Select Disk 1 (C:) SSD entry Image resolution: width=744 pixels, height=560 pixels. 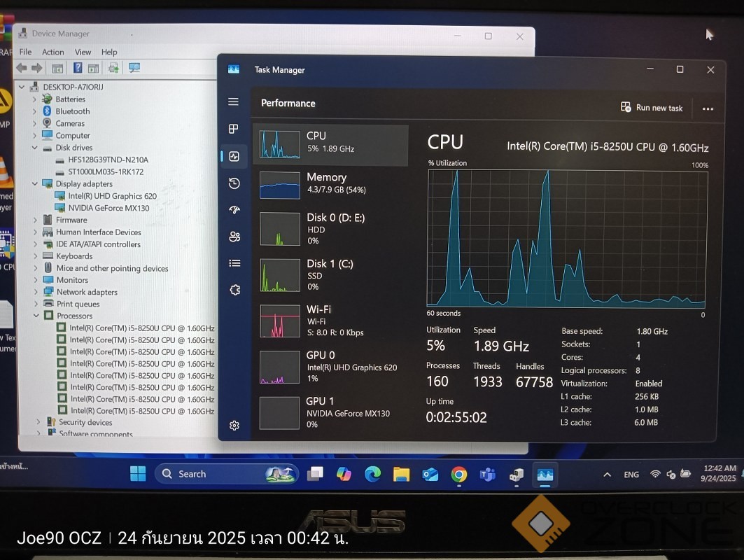click(331, 275)
